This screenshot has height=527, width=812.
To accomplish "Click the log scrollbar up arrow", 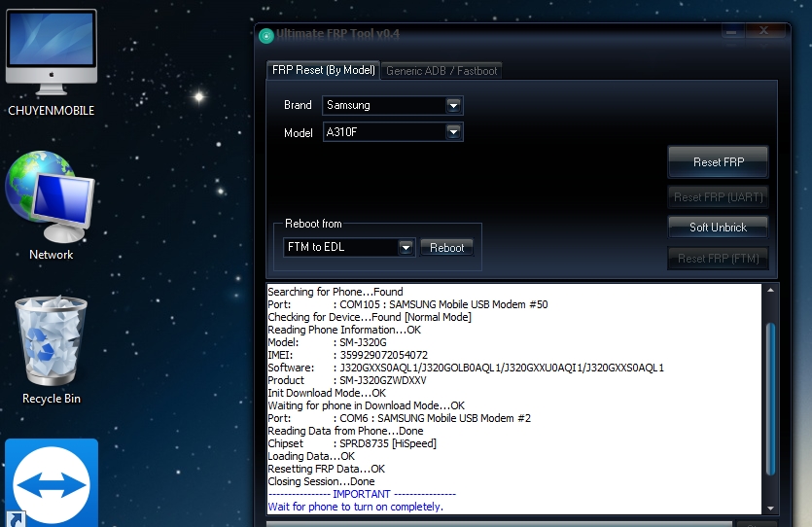I will (770, 291).
